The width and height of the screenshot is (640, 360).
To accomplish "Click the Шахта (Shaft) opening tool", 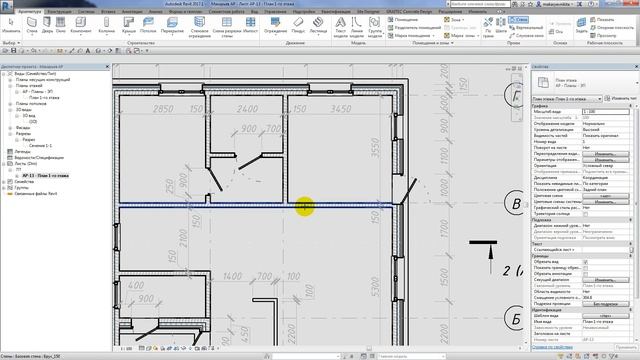I will point(501,25).
